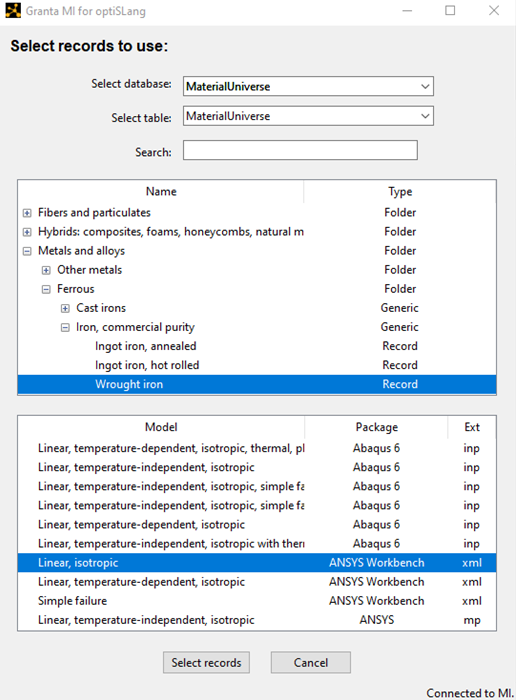Open the Select table dropdown
The image size is (516, 700).
tap(308, 116)
